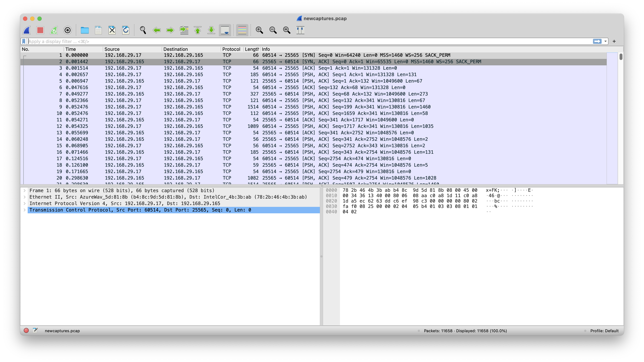Select packet 18 with Len=5

click(314, 165)
